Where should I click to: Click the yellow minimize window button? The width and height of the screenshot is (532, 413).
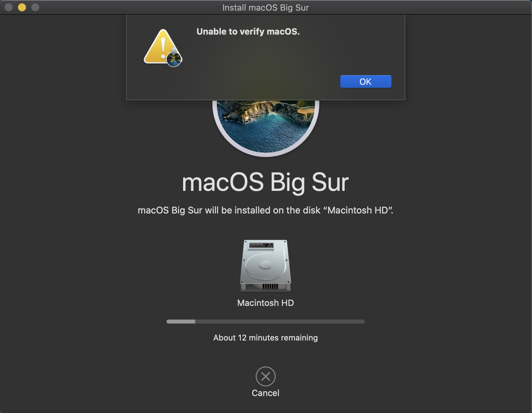tap(22, 7)
